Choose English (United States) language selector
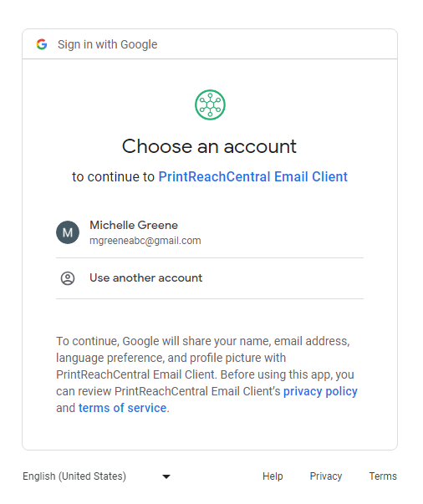Screen dimensions: 423x504 click(96, 476)
